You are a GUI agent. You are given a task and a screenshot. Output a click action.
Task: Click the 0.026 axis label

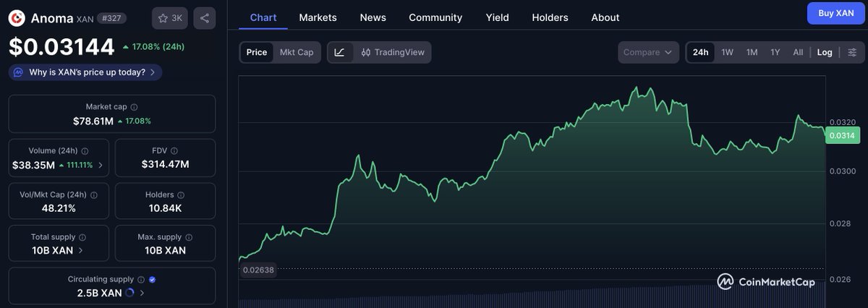pos(840,279)
